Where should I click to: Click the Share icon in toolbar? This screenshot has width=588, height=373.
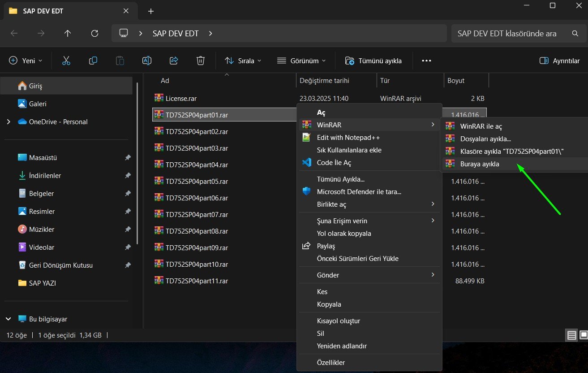(174, 61)
